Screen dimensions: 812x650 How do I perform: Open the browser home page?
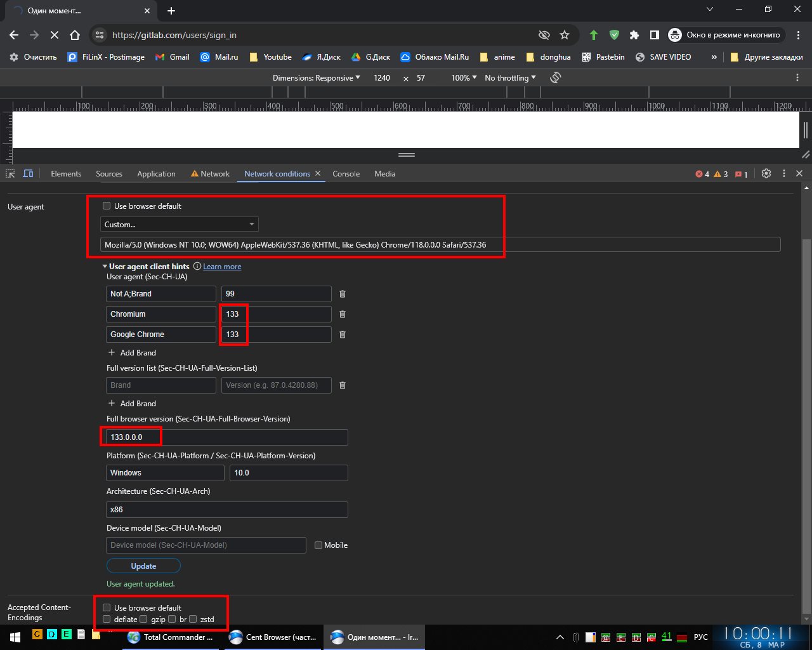coord(75,35)
